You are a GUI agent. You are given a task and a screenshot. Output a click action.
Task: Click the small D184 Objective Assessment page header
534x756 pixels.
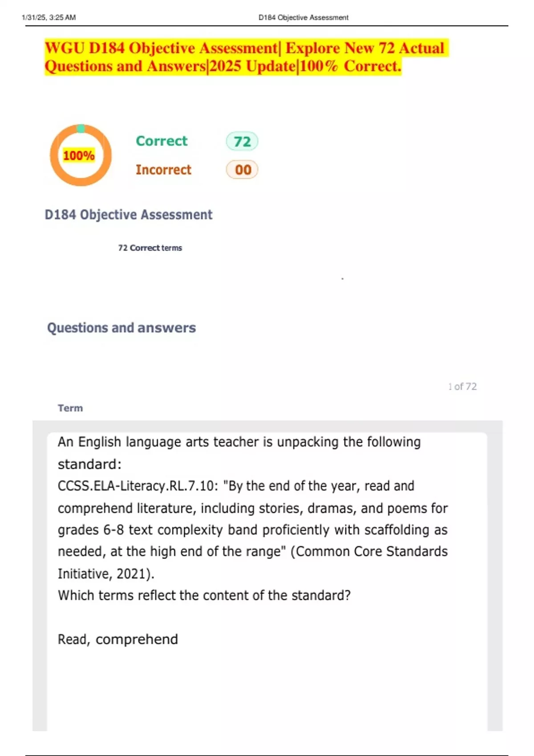coord(303,18)
